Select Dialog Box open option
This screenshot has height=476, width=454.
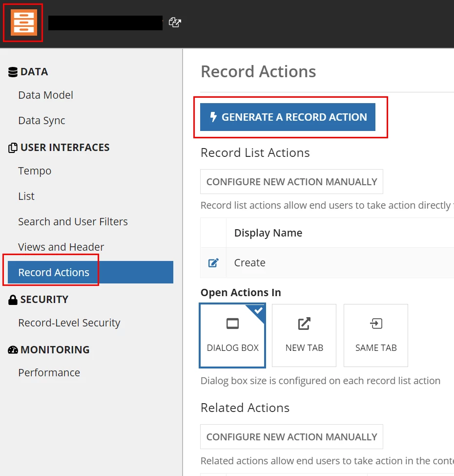(232, 335)
